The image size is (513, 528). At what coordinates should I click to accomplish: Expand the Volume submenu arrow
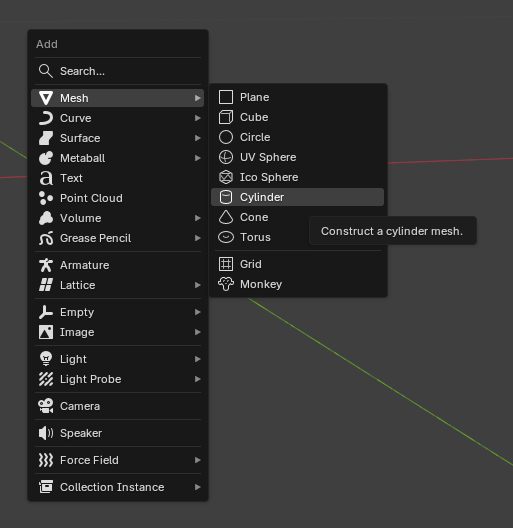[x=198, y=218]
